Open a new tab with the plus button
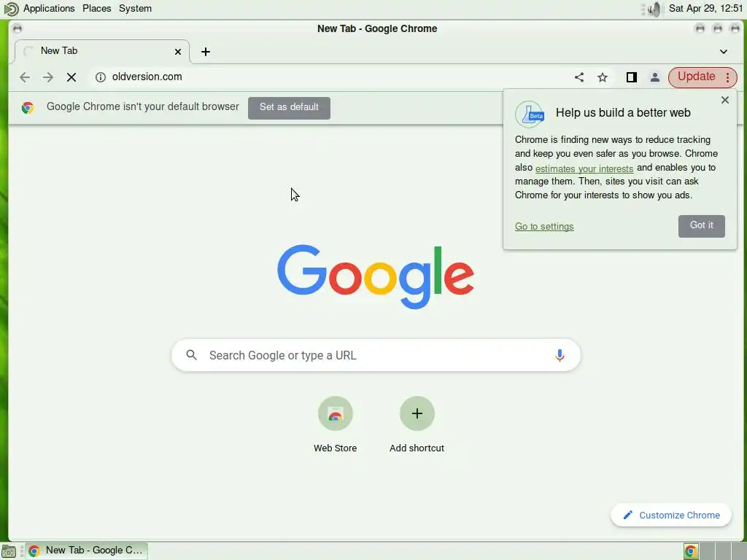747x560 pixels. click(x=205, y=52)
